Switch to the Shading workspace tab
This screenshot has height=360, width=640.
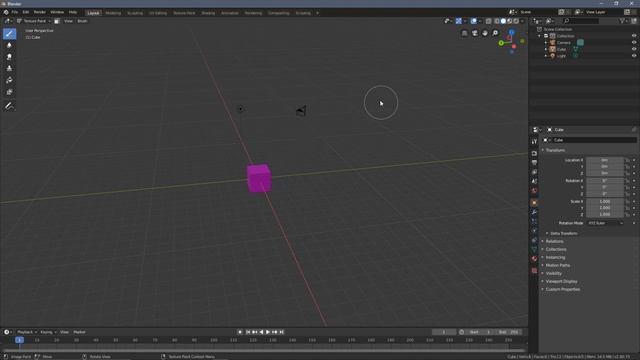[208, 13]
